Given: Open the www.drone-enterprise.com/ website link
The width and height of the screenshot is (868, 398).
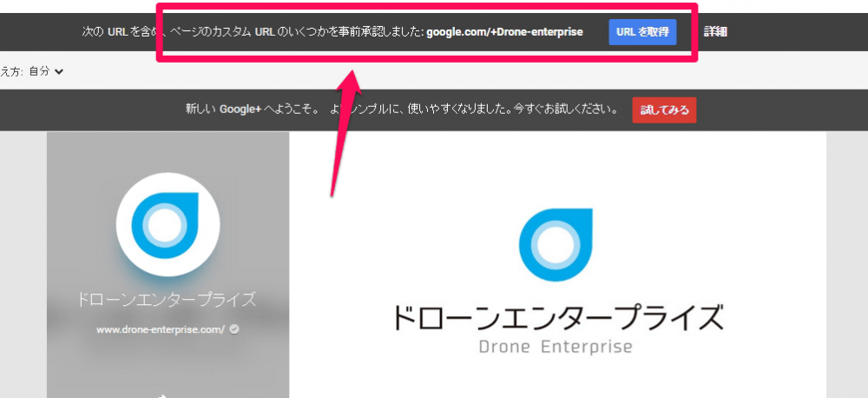Looking at the screenshot, I should coord(161,329).
